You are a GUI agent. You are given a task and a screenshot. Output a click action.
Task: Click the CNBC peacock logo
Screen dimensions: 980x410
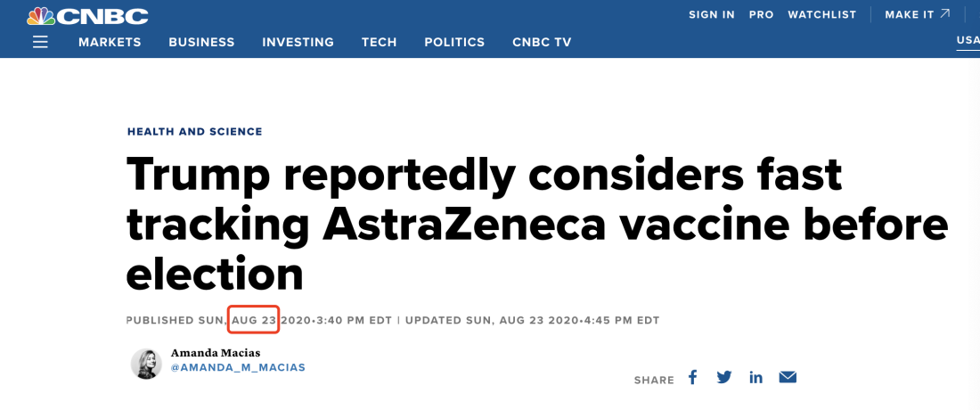pyautogui.click(x=87, y=15)
